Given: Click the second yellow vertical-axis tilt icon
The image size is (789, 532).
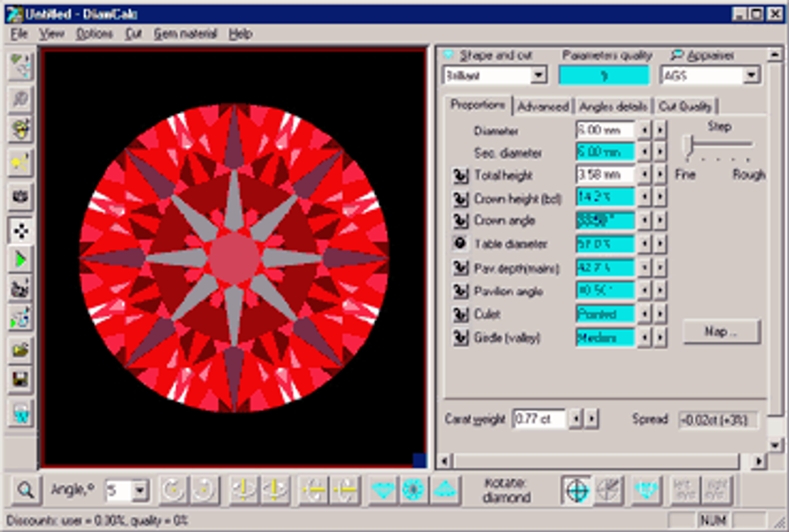Looking at the screenshot, I should click(x=274, y=490).
